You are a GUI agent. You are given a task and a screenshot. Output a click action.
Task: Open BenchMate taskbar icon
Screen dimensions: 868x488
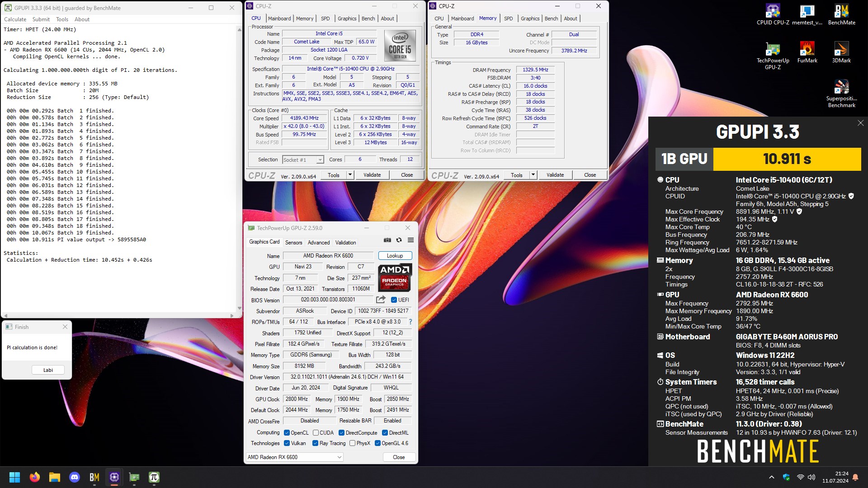94,477
